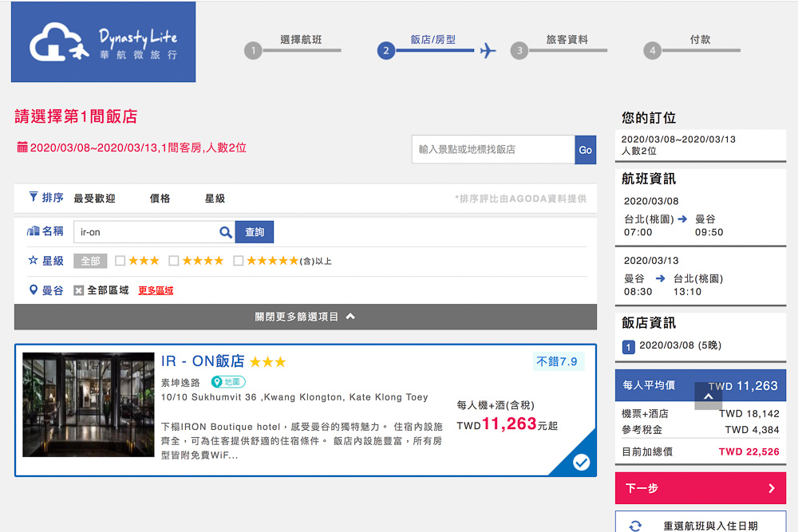Click the numbered 1 hotel badge in 飯店資訊

[x=628, y=347]
